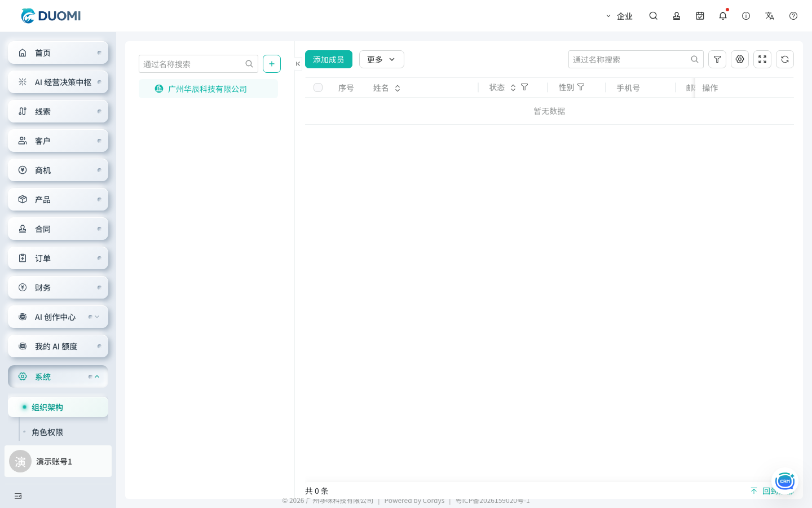
Task: Expand the AI 创作中心 menu
Action: [x=58, y=317]
